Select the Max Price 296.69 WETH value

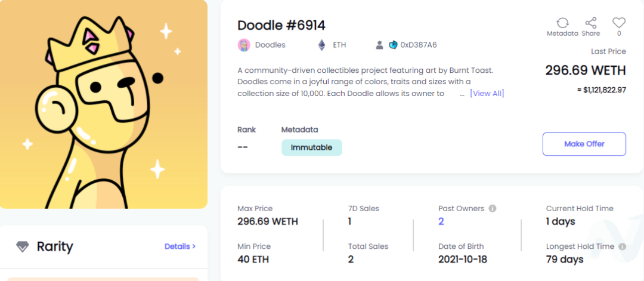[x=268, y=221]
